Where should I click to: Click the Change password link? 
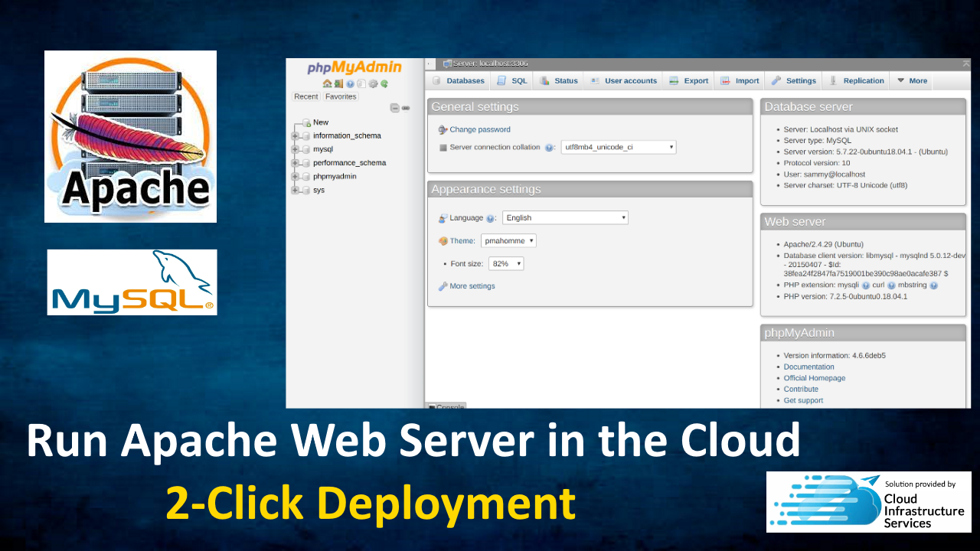tap(479, 129)
